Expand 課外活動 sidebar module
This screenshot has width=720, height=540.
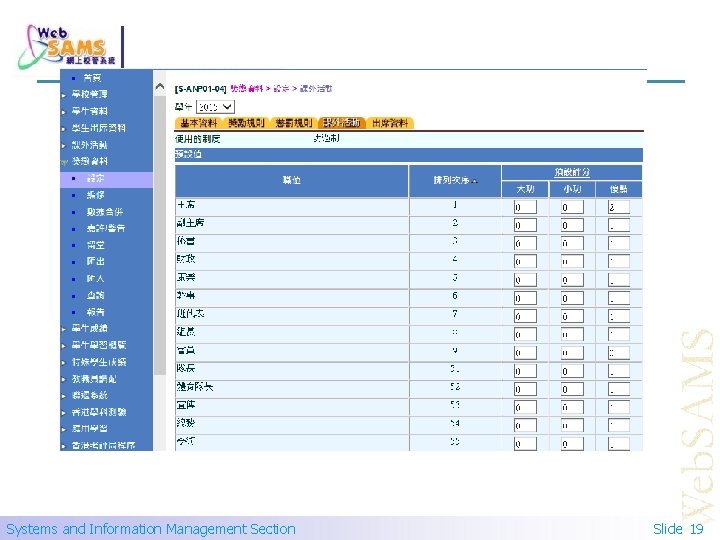point(90,145)
